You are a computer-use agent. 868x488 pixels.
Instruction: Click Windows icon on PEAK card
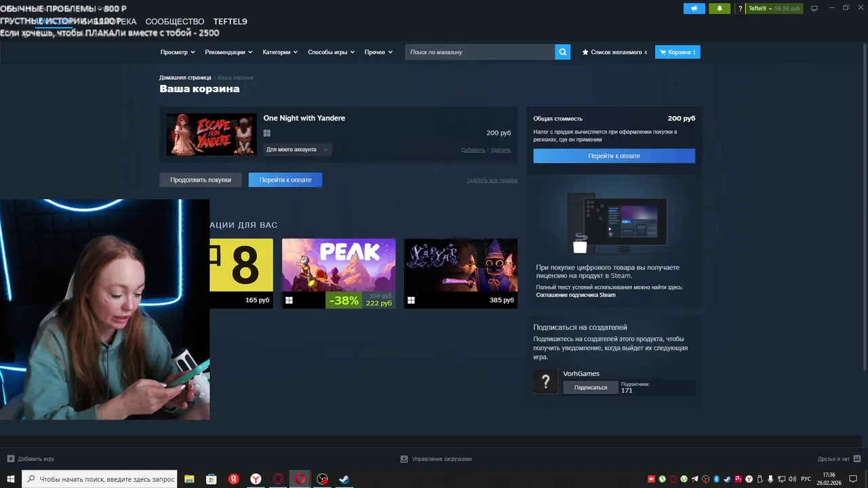pyautogui.click(x=289, y=300)
